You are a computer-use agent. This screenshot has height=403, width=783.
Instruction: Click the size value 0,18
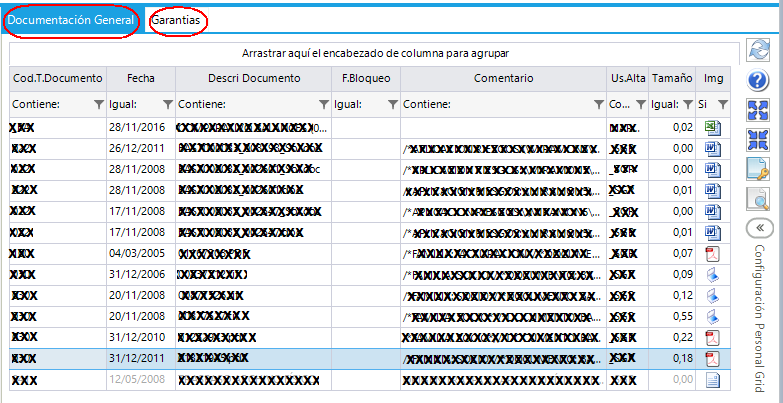683,359
